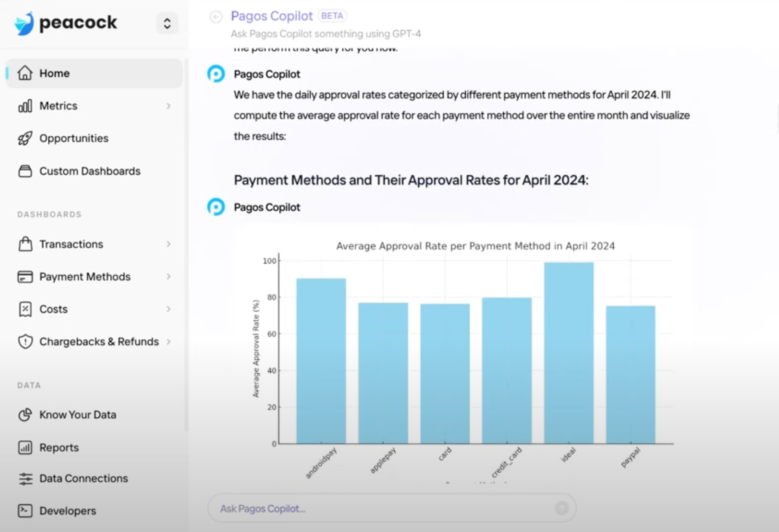Image resolution: width=779 pixels, height=532 pixels.
Task: Expand the Transactions chevron
Action: (x=168, y=244)
